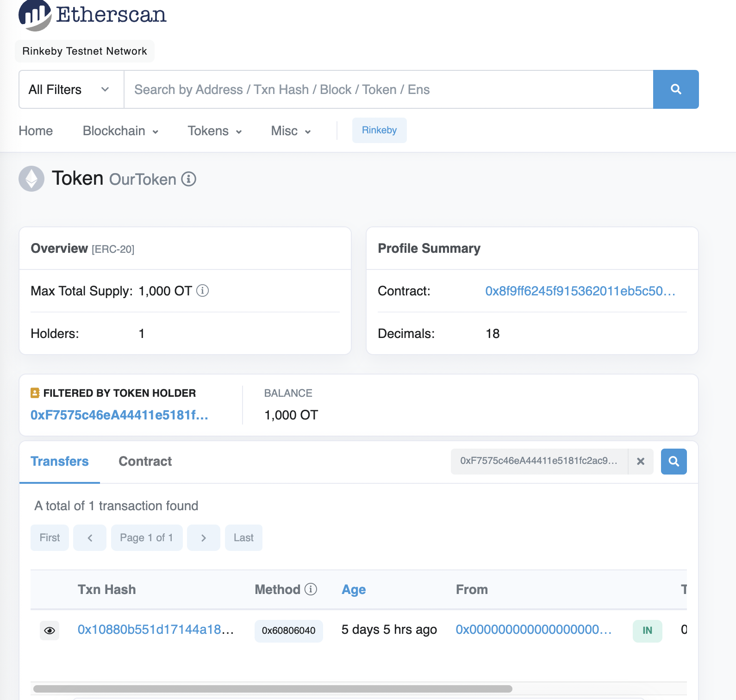This screenshot has height=700, width=736.
Task: Click the 5 days 5 hrs ago cell
Action: [x=389, y=630]
